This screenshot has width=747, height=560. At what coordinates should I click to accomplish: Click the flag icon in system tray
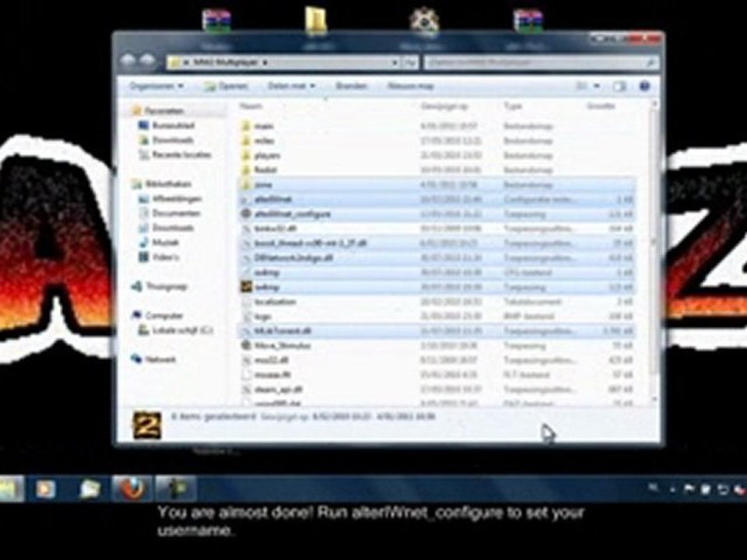pos(689,489)
